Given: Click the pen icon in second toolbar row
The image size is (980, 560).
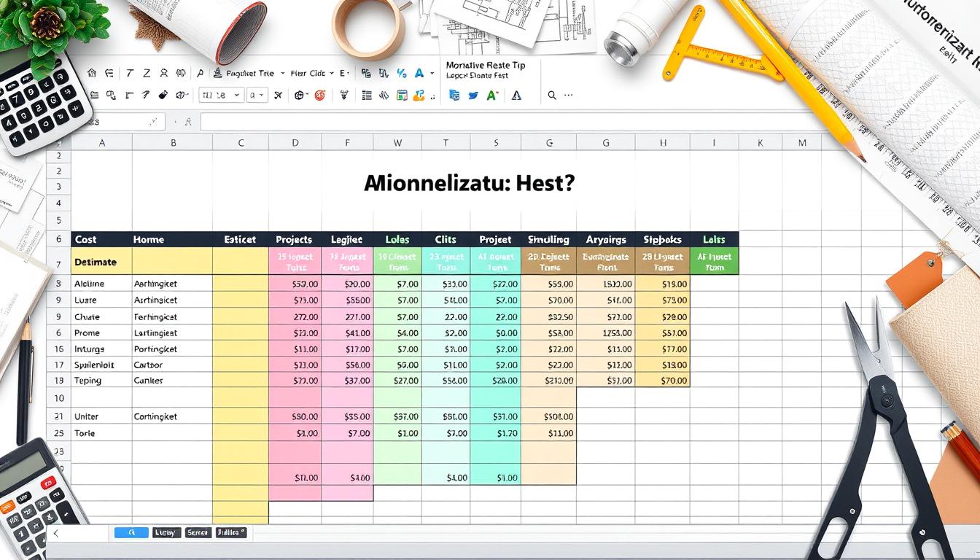Looking at the screenshot, I should 145,95.
